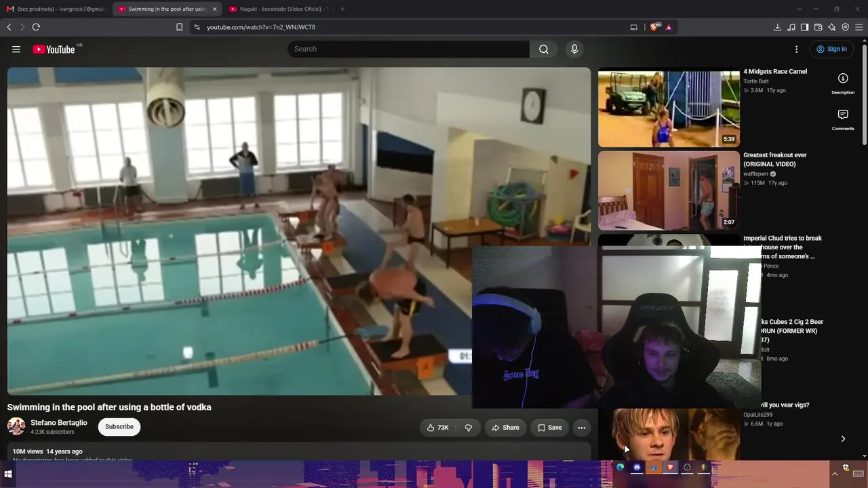Open OBS Studio from the taskbar
Image resolution: width=868 pixels, height=488 pixels.
[687, 467]
